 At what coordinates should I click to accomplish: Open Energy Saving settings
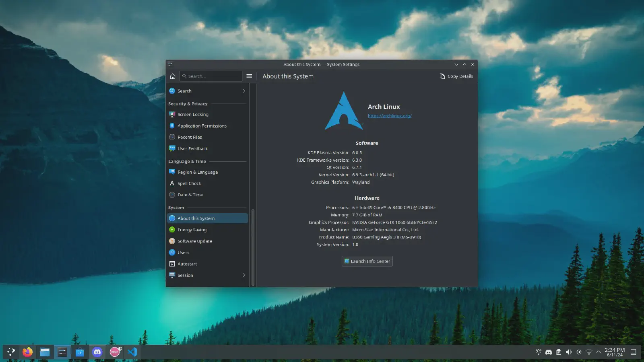coord(207,230)
